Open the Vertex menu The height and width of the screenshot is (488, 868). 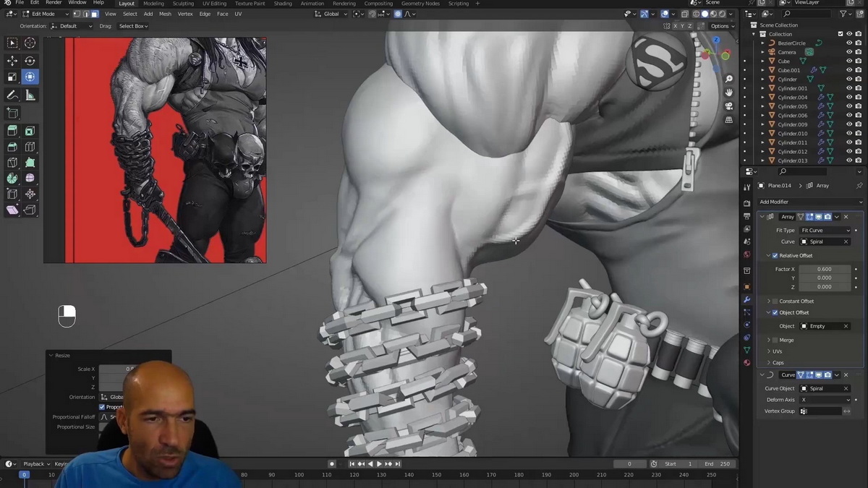pyautogui.click(x=185, y=14)
